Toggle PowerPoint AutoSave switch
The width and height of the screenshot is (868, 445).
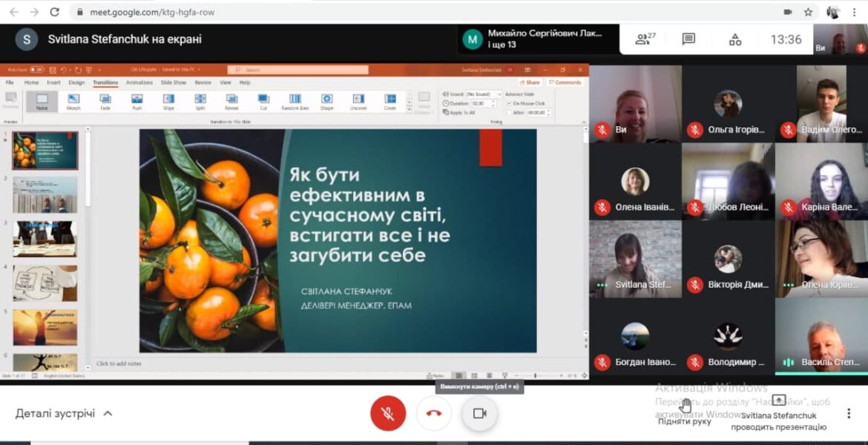coord(36,70)
